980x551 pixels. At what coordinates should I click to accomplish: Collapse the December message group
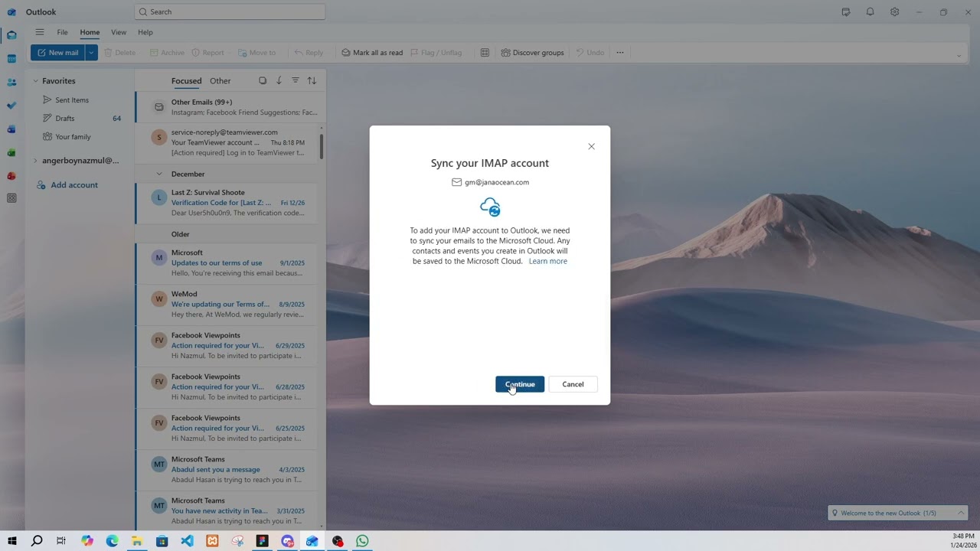(x=159, y=174)
